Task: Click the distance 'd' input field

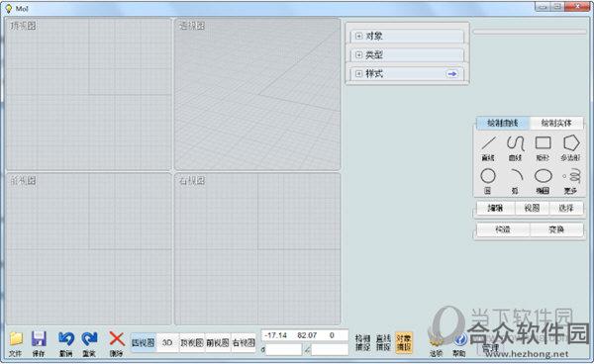Action: 284,349
